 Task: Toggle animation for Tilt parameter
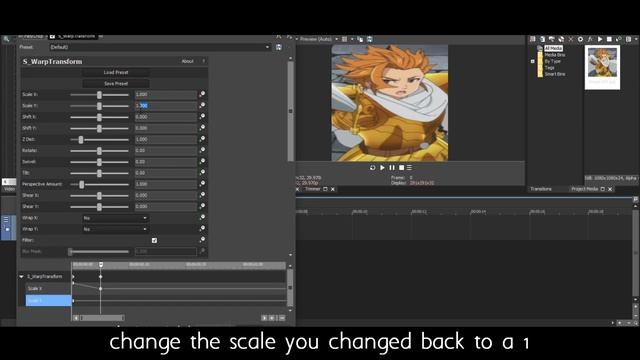pos(202,173)
